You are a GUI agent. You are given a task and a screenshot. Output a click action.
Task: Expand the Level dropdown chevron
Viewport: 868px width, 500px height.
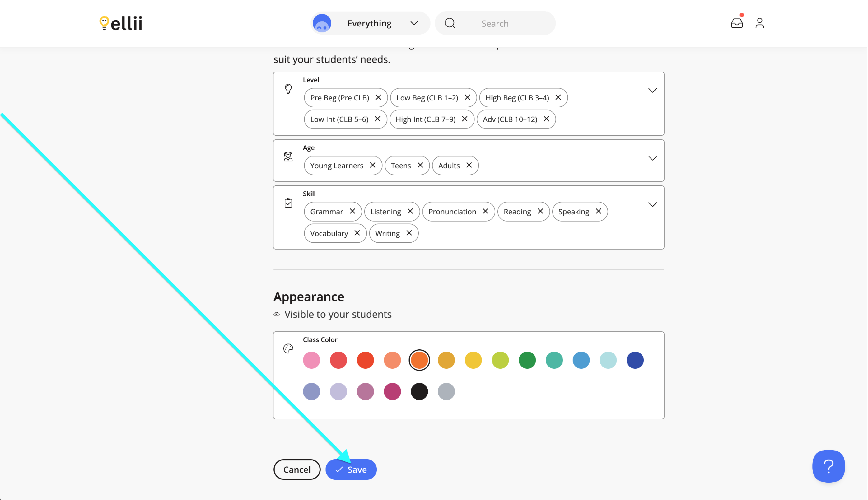click(x=652, y=90)
